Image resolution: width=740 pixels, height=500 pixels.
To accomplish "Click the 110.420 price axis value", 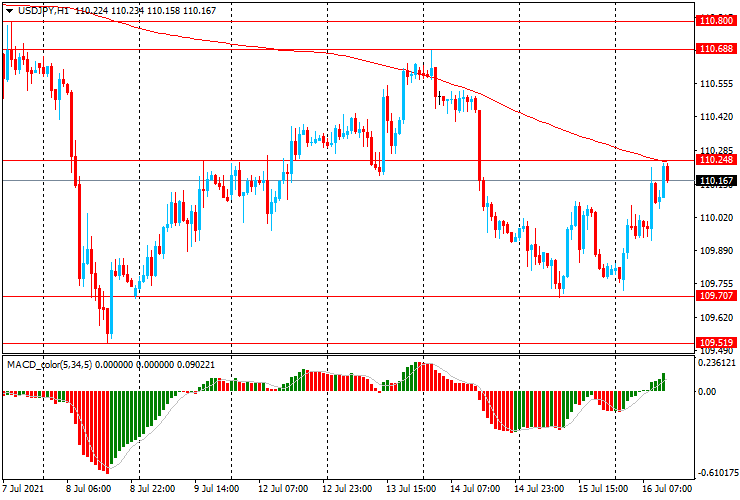I will tap(716, 117).
